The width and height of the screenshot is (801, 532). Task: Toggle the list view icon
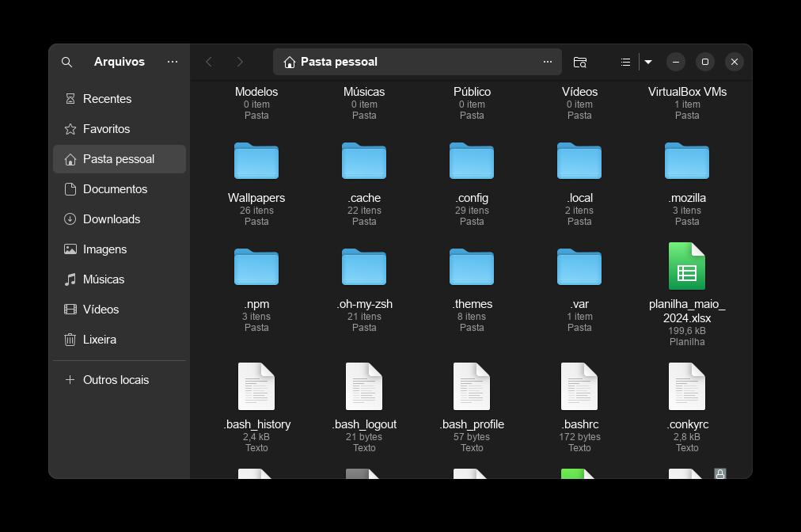coord(625,62)
